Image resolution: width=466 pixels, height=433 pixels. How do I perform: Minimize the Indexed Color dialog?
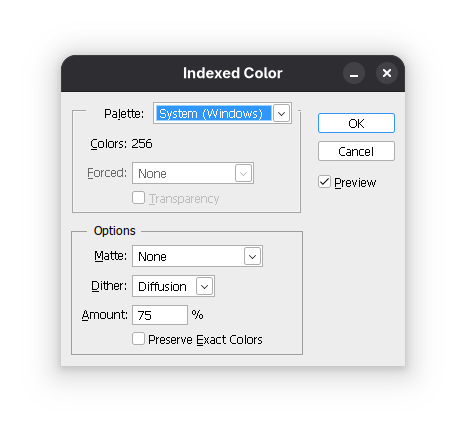pos(354,73)
